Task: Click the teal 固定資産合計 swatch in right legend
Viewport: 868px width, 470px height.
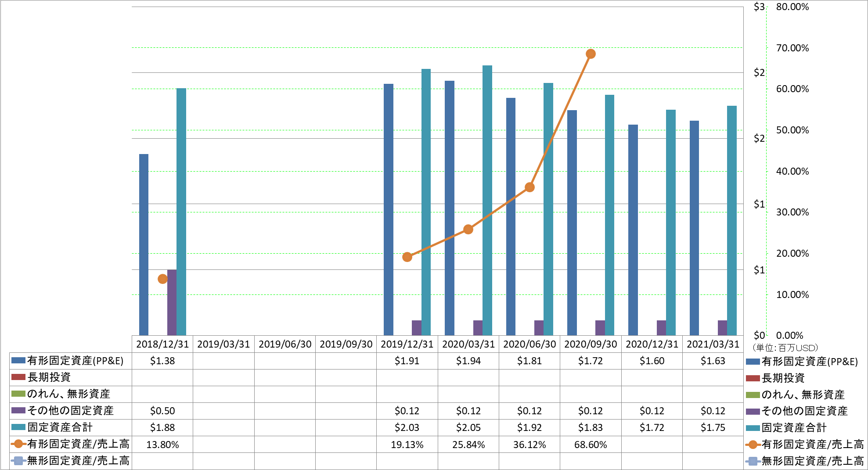Action: click(x=753, y=428)
